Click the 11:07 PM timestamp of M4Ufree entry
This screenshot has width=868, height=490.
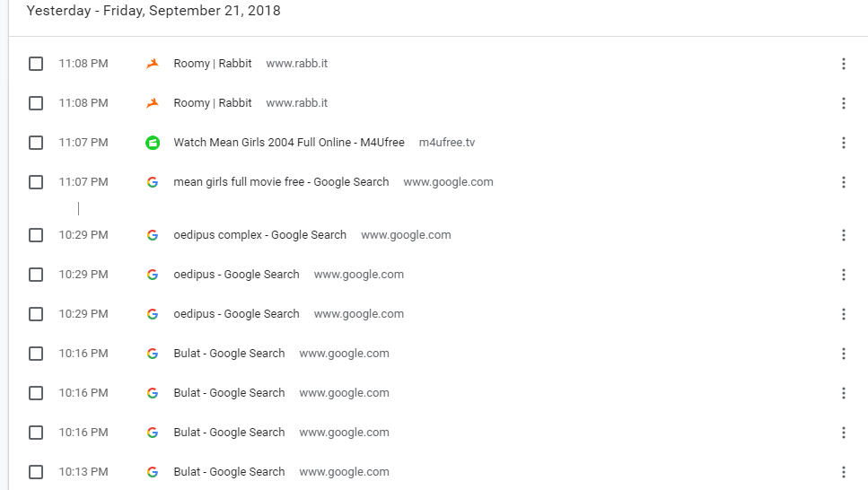coord(83,143)
